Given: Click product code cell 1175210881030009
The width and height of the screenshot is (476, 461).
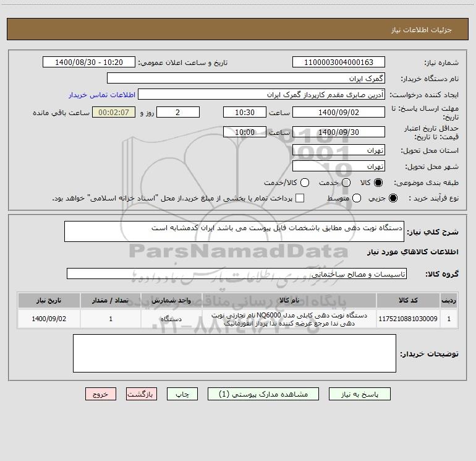Looking at the screenshot, I should 408,319.
